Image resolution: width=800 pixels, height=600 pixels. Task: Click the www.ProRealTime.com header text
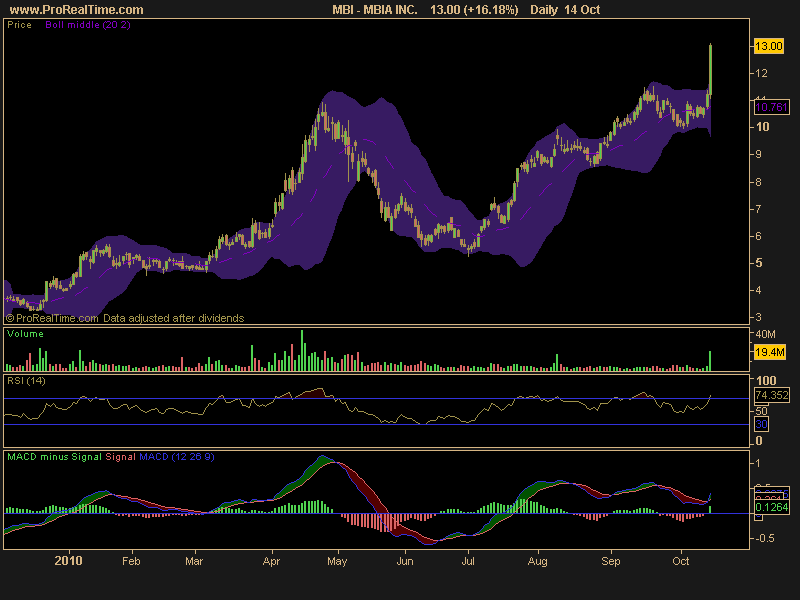click(x=77, y=10)
